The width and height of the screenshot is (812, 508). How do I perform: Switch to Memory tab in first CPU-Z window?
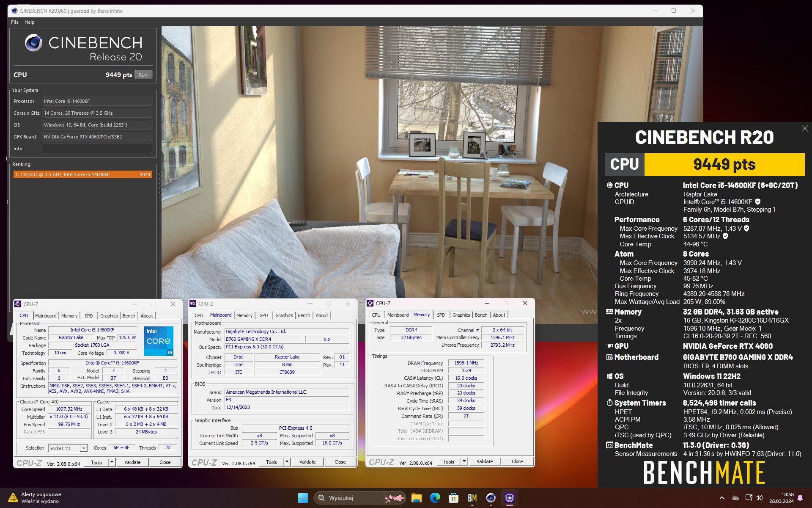[x=69, y=316]
